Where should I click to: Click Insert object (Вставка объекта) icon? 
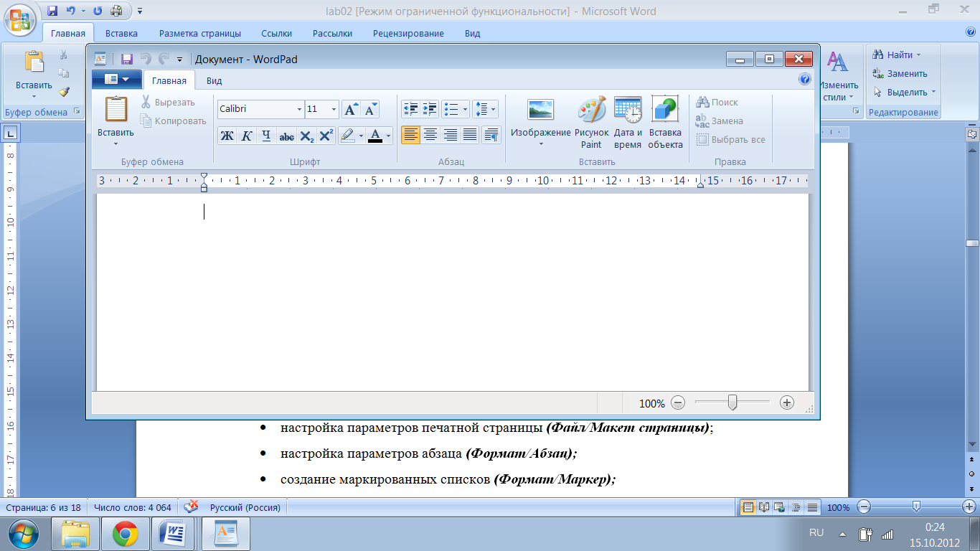point(665,122)
